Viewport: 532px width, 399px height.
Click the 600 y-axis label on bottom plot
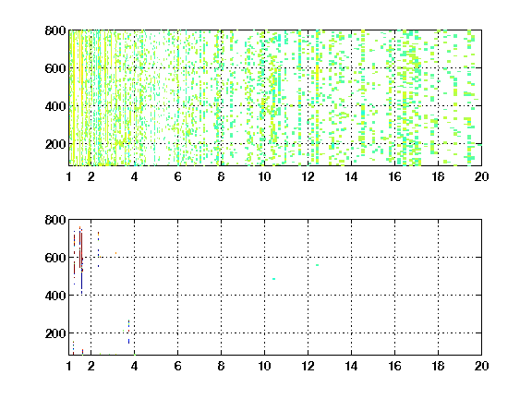55,258
